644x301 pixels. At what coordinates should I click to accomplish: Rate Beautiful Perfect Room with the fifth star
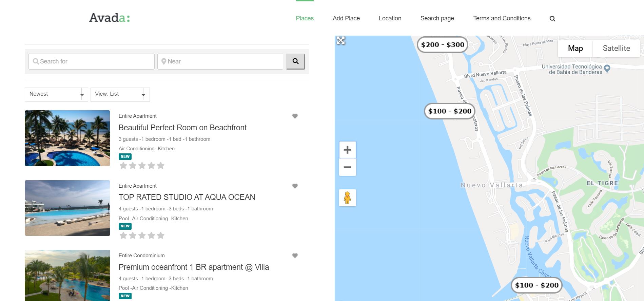[161, 165]
